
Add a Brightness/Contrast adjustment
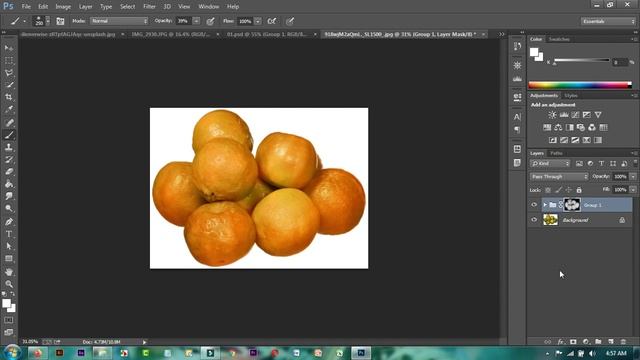click(x=552, y=115)
